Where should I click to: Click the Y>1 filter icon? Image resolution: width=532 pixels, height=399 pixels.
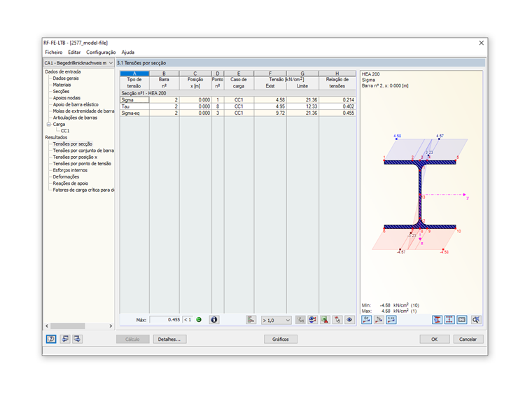point(300,320)
